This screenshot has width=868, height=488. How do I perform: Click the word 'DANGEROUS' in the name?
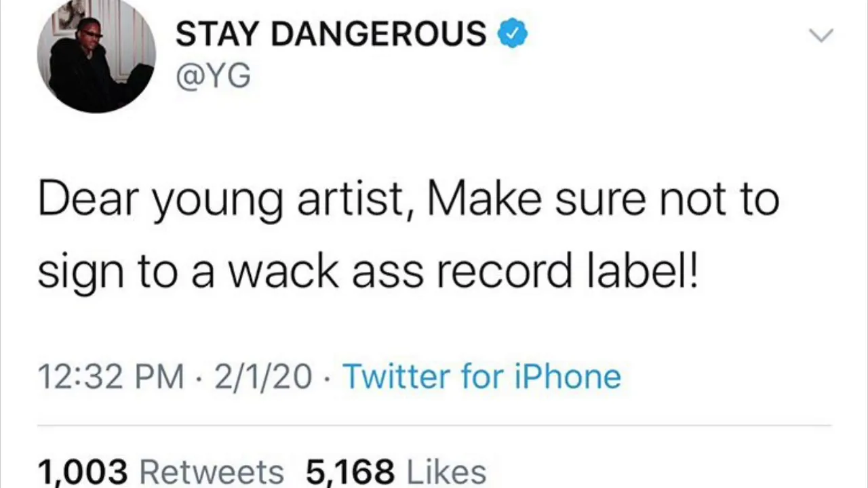pos(378,34)
